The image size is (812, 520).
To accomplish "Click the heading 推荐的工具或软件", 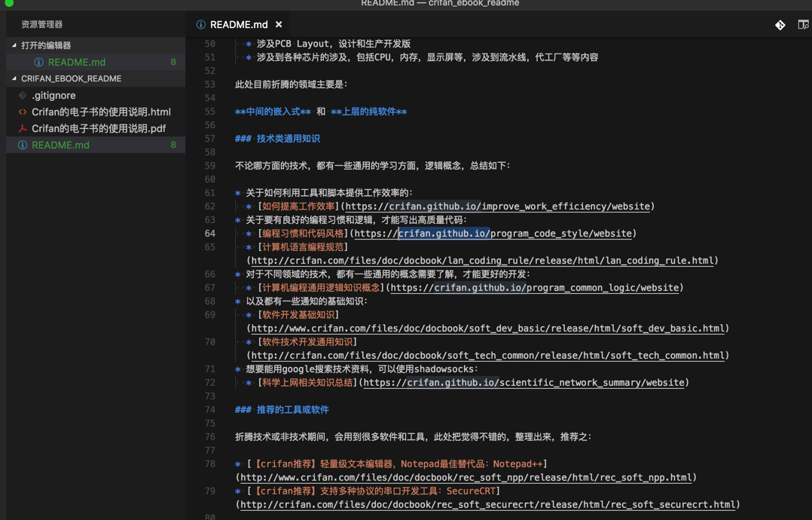I will click(292, 410).
